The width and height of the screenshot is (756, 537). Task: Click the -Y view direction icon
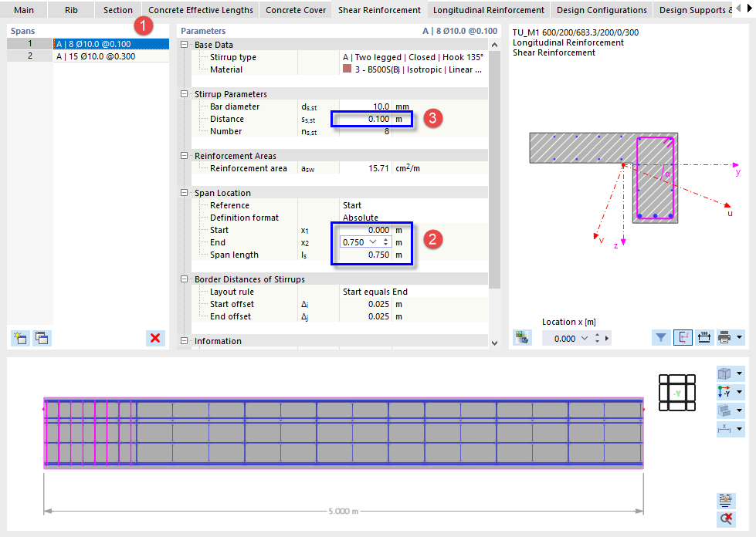(724, 391)
